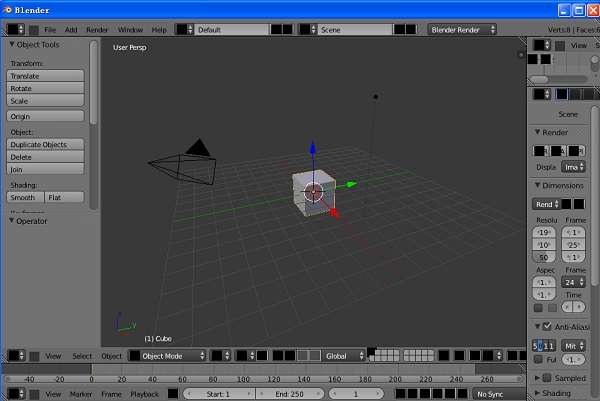Open the timeline Playback menu
Image resolution: width=600 pixels, height=401 pixels.
coord(144,394)
